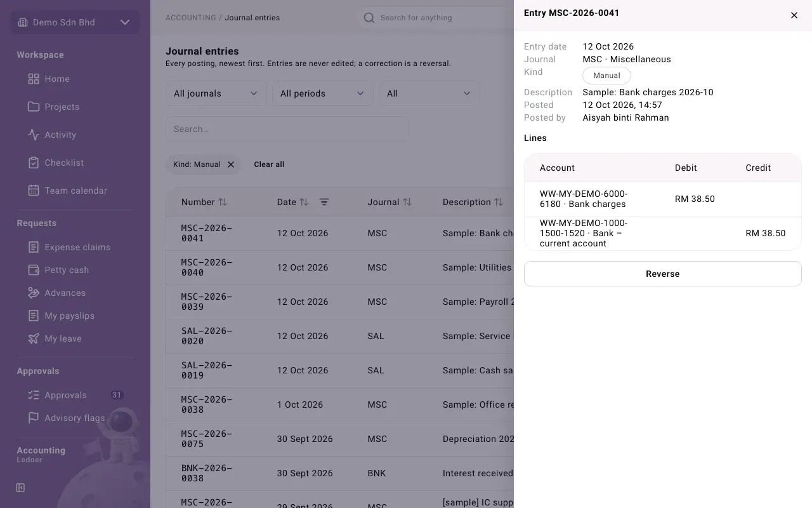Viewport: 812px width, 508px height.
Task: Expand the All periods dropdown
Action: coord(322,93)
